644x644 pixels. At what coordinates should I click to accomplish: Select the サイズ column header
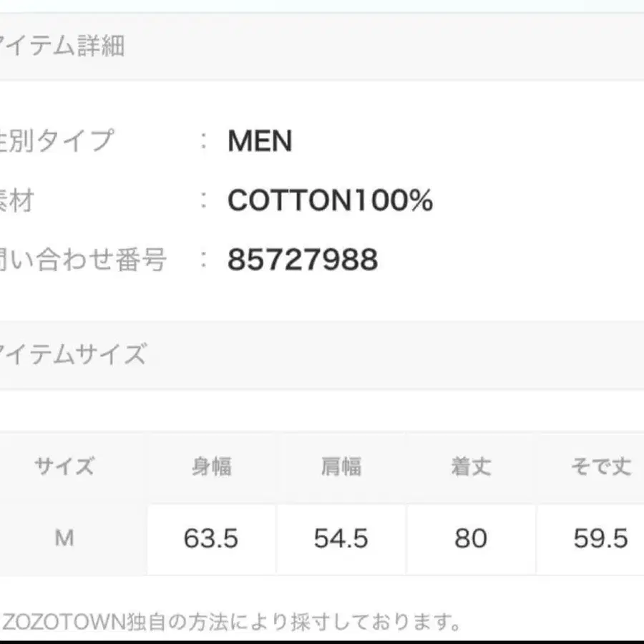click(x=64, y=467)
